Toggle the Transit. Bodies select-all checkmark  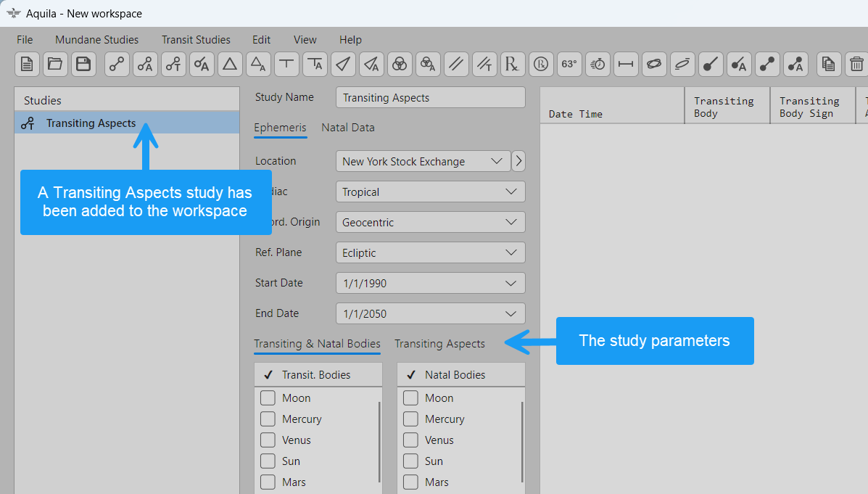[x=268, y=375]
